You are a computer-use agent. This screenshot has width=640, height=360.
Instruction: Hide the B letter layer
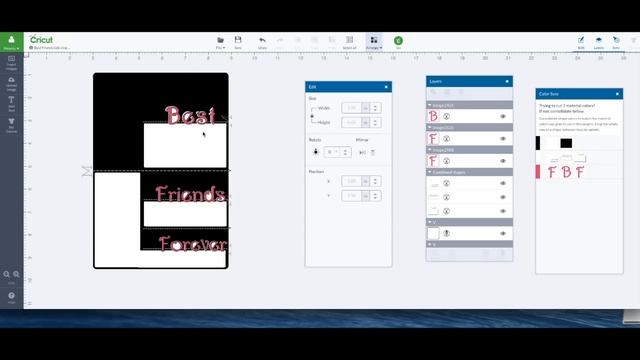coord(503,116)
